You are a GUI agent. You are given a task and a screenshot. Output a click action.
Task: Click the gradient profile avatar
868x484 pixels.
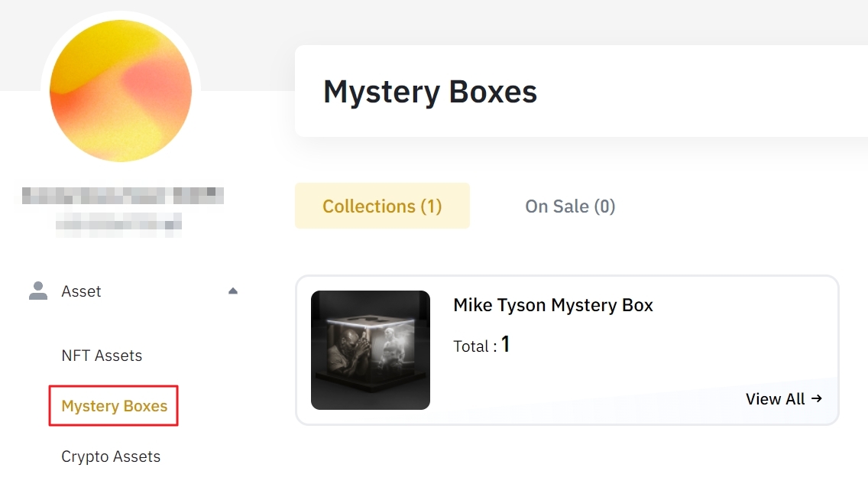(121, 90)
